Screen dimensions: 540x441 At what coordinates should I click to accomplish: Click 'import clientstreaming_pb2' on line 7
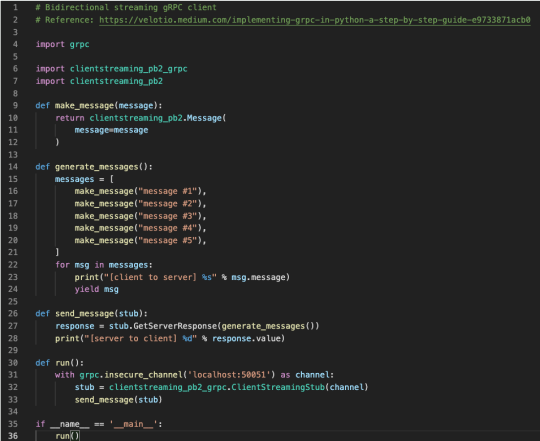[99, 81]
